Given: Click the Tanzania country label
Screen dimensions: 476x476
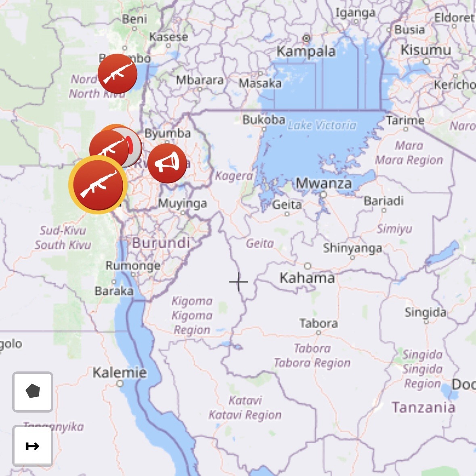Looking at the screenshot, I should pos(424,407).
